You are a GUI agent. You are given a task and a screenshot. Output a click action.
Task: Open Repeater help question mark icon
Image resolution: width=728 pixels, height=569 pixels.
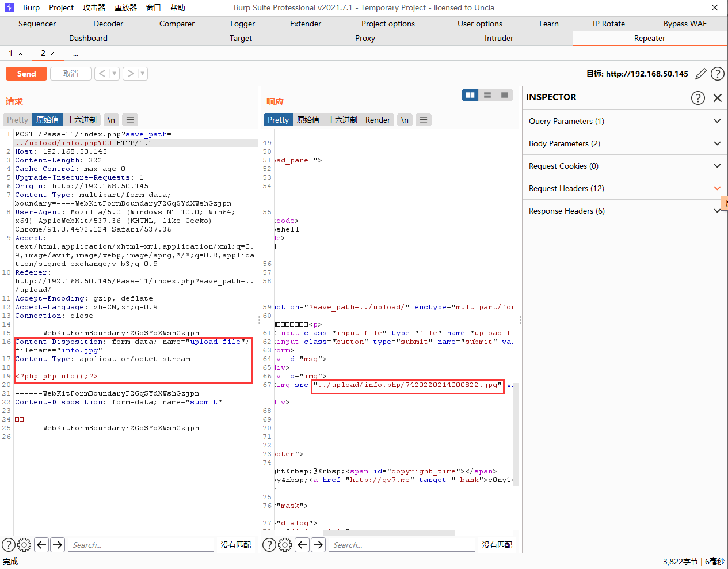pyautogui.click(x=718, y=74)
